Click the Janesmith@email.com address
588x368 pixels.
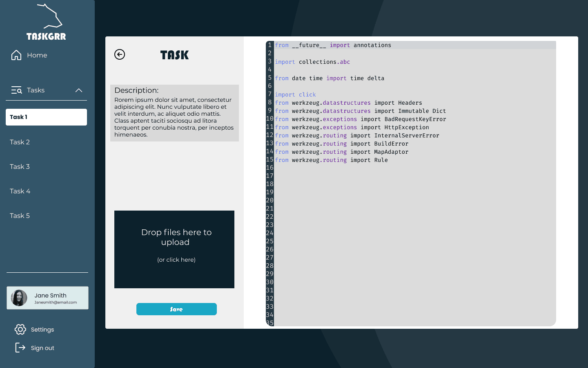pyautogui.click(x=56, y=303)
